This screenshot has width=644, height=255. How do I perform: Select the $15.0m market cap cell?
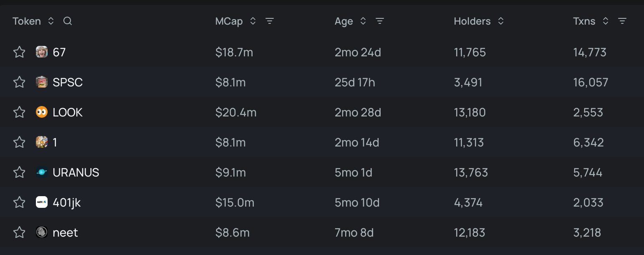coord(235,202)
